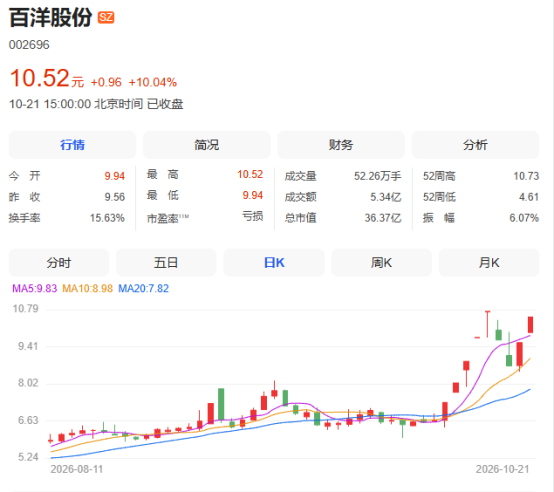Image resolution: width=554 pixels, height=492 pixels.
Task: Click the +0.96 price change
Action: pyautogui.click(x=106, y=82)
